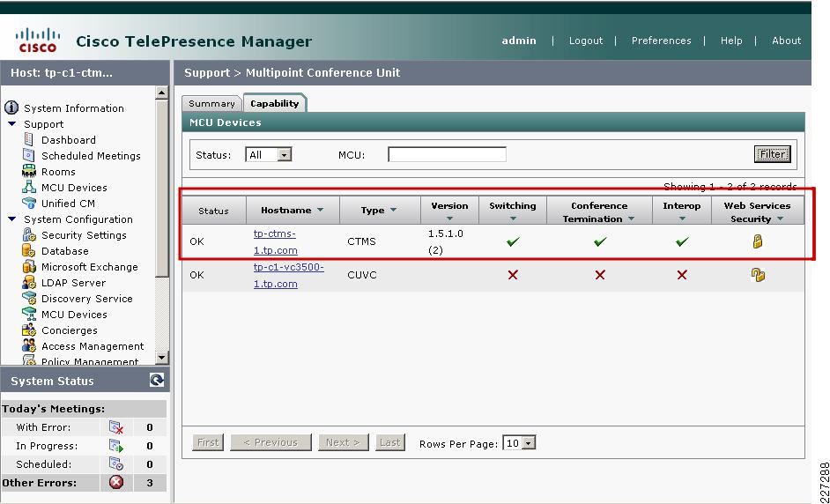Screen dimensions: 830x504
Task: Click the Other Errors count 3
Action: coord(150,483)
